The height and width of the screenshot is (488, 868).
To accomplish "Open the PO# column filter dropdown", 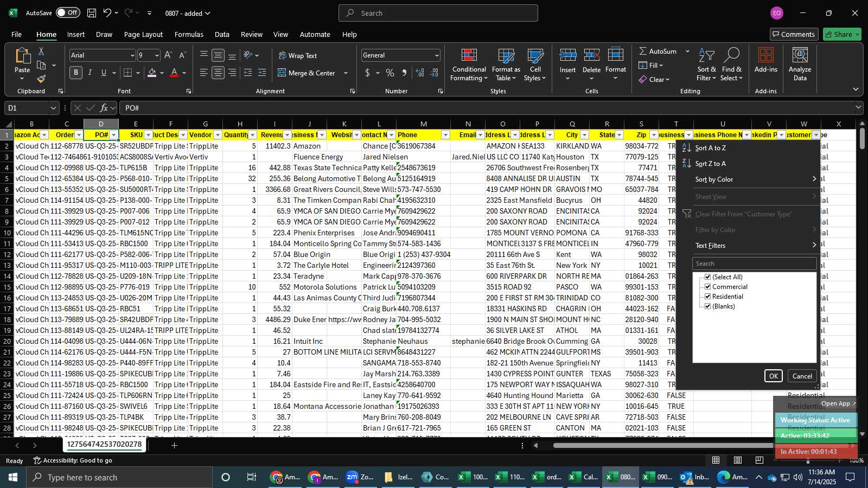I will [113, 135].
